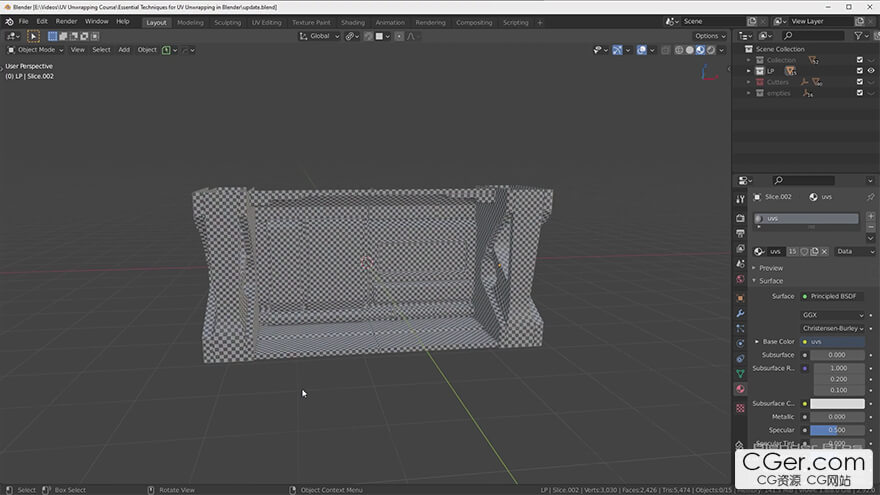
Task: Choose the Set new selection mode icon
Action: 52,36
